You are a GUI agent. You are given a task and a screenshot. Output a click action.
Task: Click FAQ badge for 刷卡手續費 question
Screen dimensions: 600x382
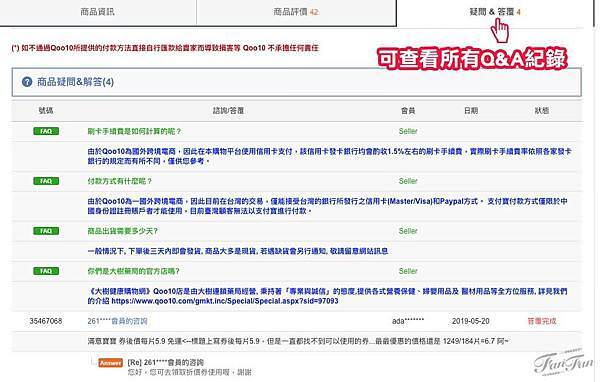coord(46,131)
